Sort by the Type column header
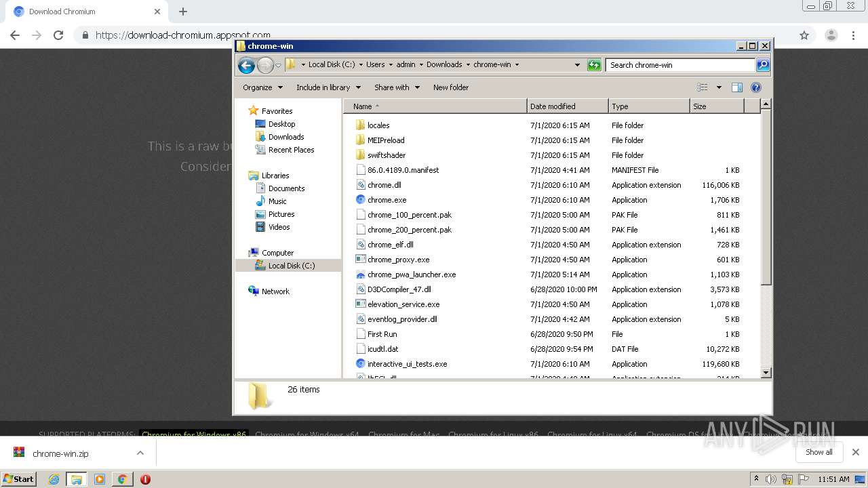Image resolution: width=868 pixels, height=488 pixels. tap(649, 106)
